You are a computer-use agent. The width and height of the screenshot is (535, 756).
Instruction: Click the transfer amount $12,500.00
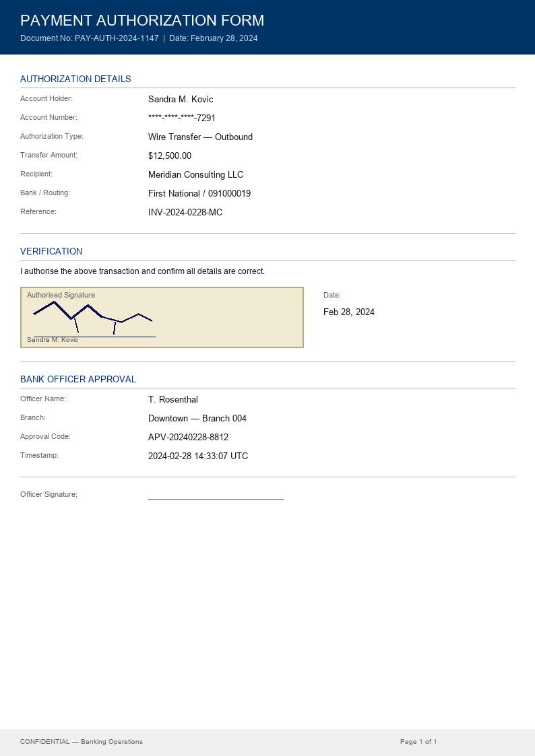pos(170,156)
